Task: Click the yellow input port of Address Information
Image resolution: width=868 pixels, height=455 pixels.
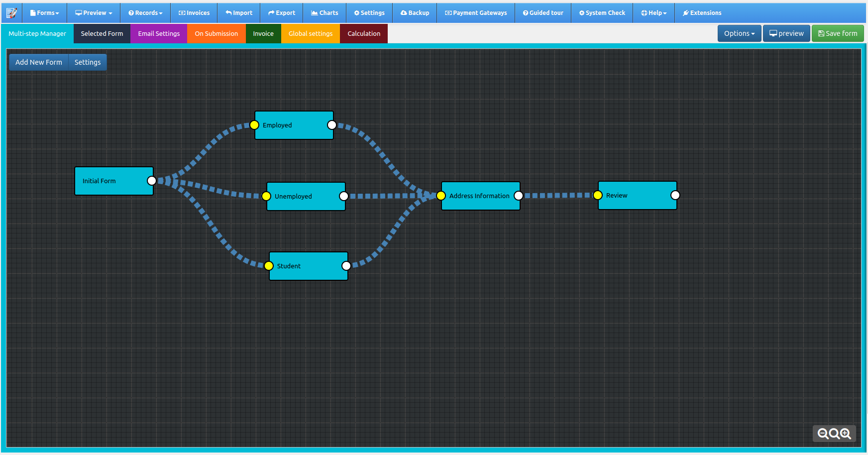Action: coord(441,196)
